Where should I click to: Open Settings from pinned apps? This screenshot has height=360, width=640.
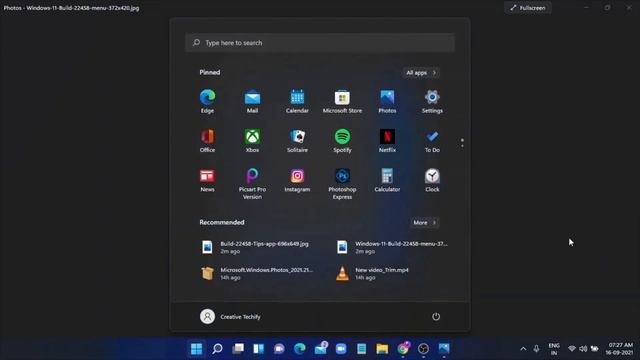pos(432,101)
